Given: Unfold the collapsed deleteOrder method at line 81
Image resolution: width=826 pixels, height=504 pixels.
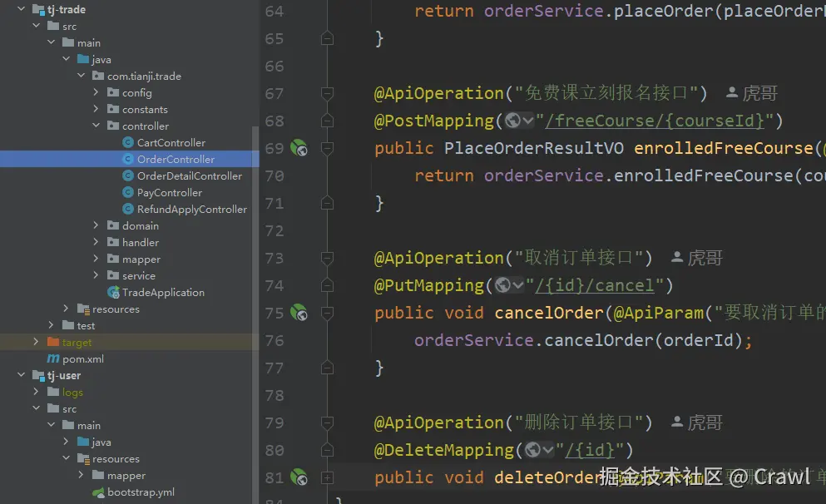Looking at the screenshot, I should tap(327, 477).
